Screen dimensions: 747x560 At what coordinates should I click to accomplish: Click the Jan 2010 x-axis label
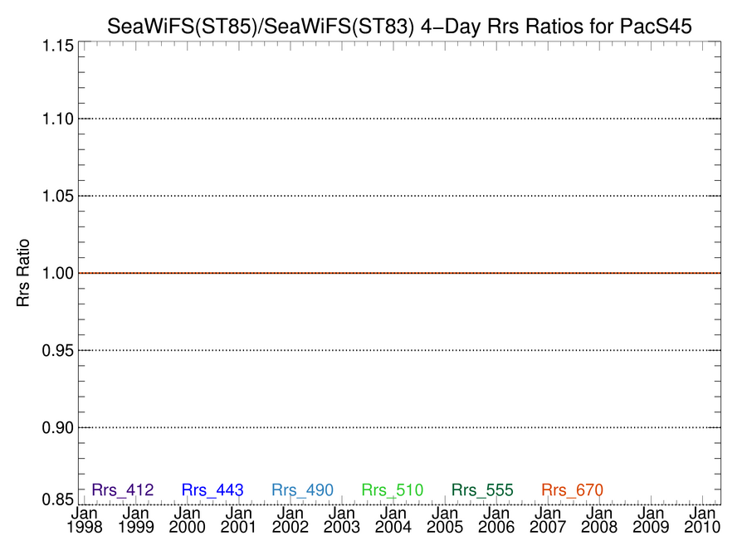702,520
